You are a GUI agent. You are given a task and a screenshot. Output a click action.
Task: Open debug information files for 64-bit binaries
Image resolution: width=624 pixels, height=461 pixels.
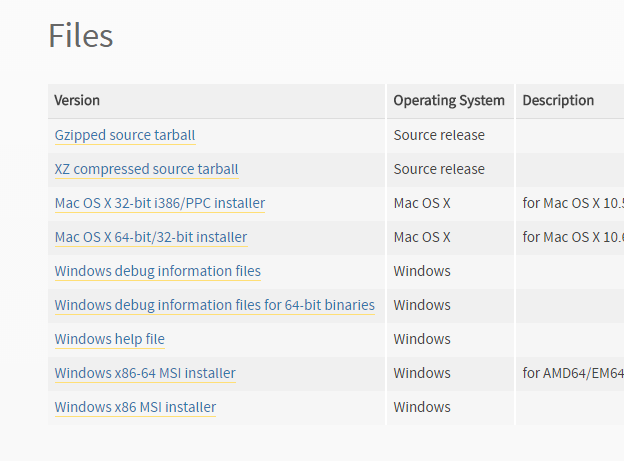(x=215, y=305)
